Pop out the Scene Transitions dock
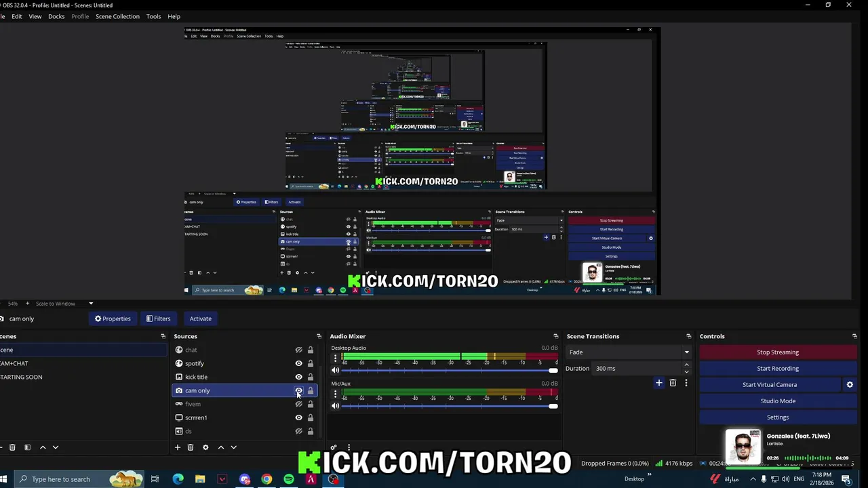The width and height of the screenshot is (868, 488). pos(689,336)
